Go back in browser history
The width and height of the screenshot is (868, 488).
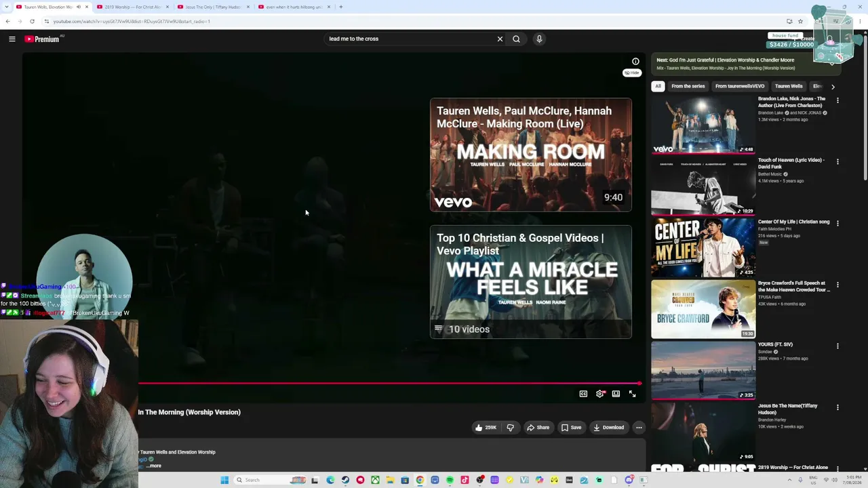click(x=8, y=21)
